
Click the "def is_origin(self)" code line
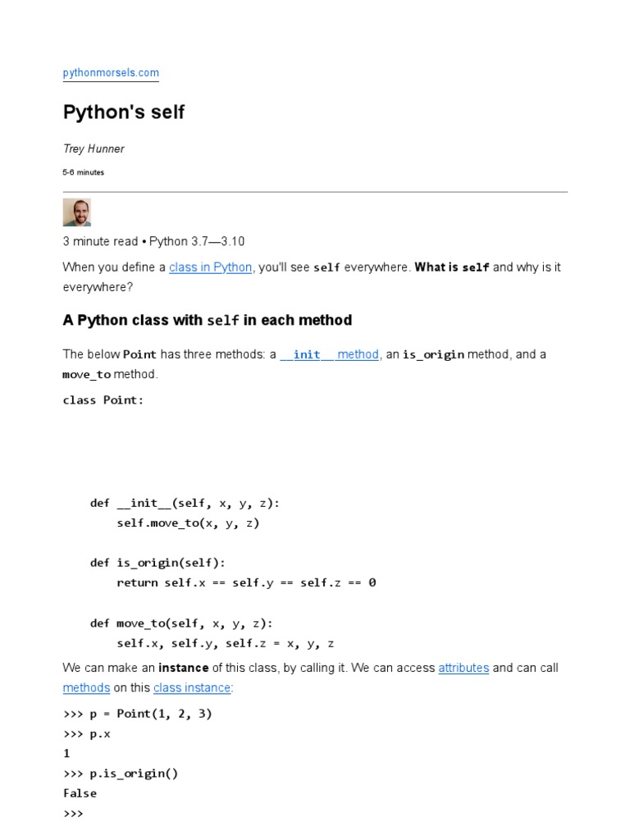click(157, 563)
